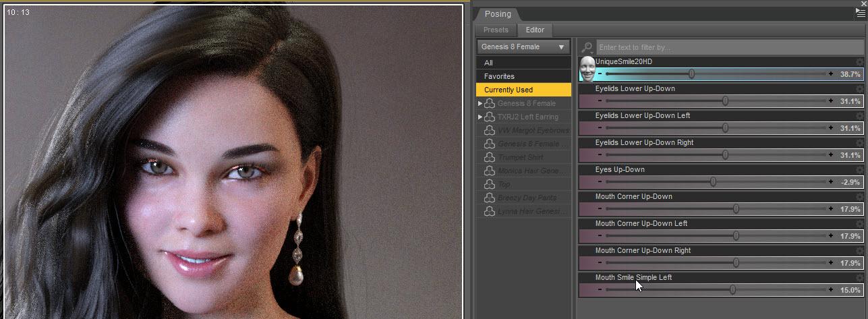Decrease Mouth Corner Up-Down Left with minus
Image resolution: width=868 pixels, height=319 pixels.
point(600,235)
